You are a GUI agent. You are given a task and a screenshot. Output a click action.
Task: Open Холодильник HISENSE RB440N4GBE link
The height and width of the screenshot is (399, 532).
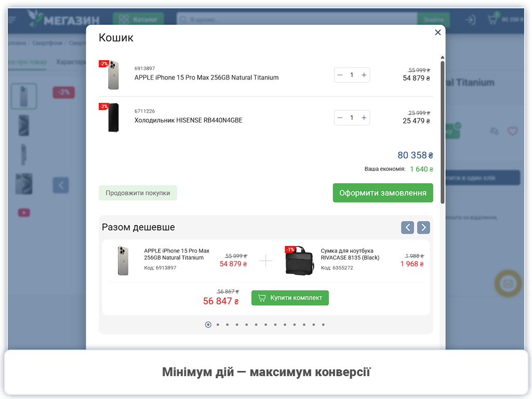click(188, 121)
